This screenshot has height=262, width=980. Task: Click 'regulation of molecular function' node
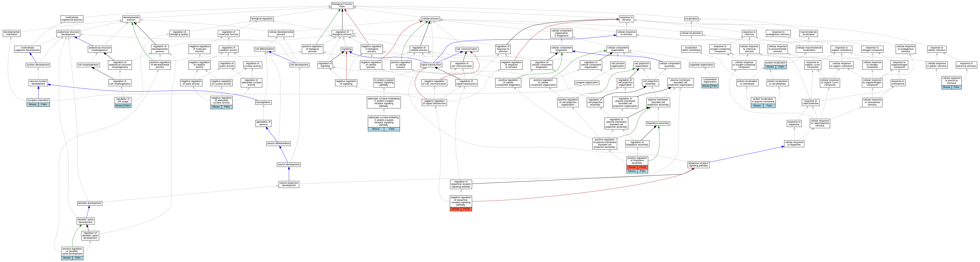[229, 33]
